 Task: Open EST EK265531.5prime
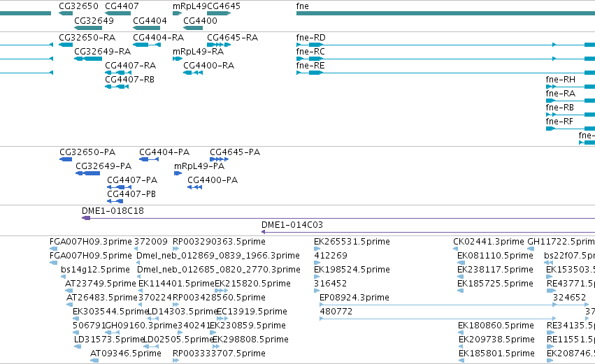(x=352, y=242)
